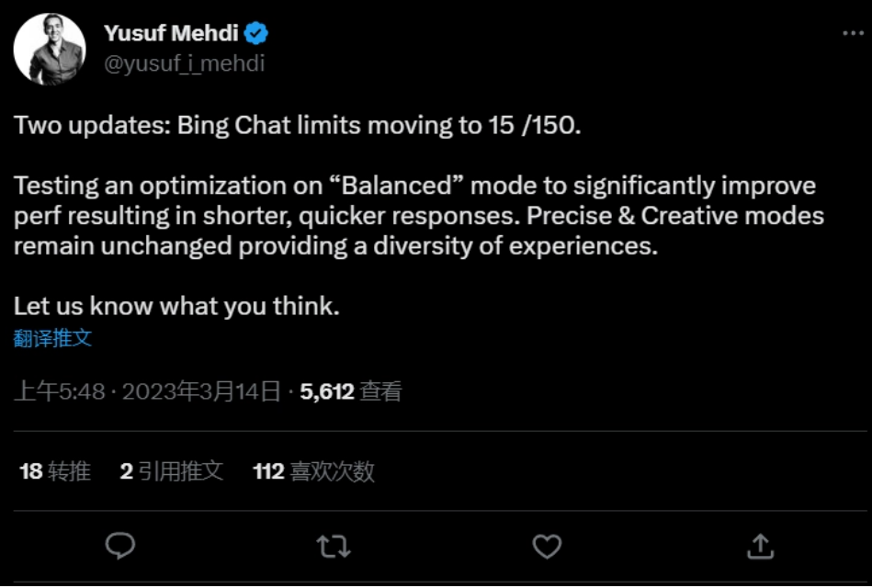Image resolution: width=872 pixels, height=588 pixels.
Task: Show the 112 喜欢次数 list
Action: (x=313, y=471)
